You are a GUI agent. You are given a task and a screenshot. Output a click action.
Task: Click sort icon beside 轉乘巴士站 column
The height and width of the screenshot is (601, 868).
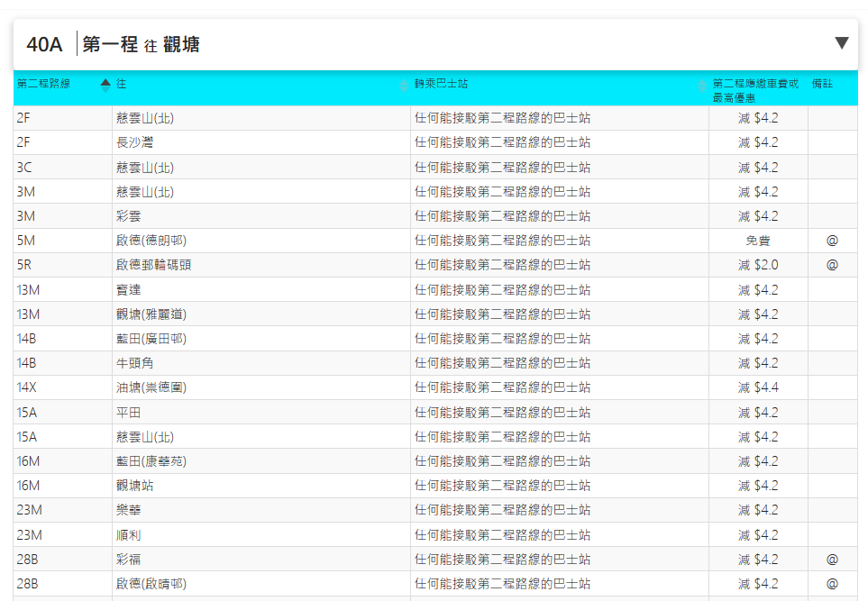tap(701, 86)
